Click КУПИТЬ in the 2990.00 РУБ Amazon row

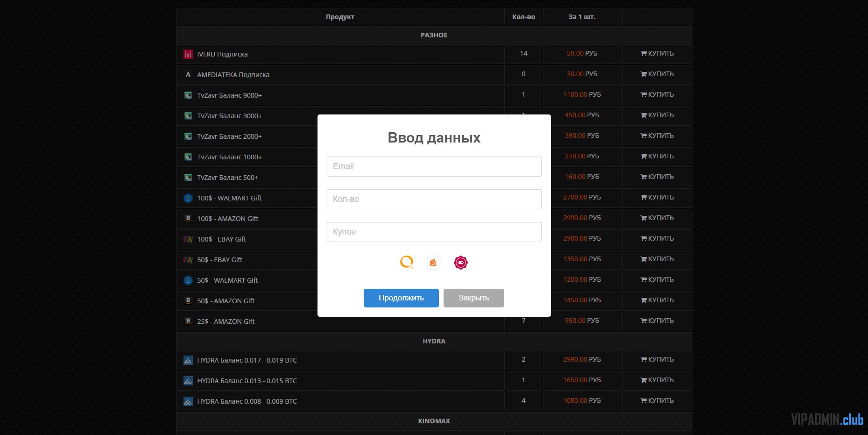pyautogui.click(x=657, y=218)
